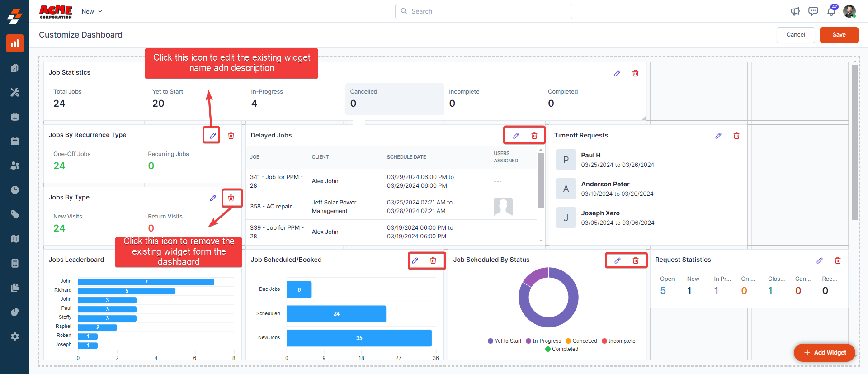The width and height of the screenshot is (868, 374).
Task: Open the dashboard item in sidebar
Action: click(x=15, y=43)
